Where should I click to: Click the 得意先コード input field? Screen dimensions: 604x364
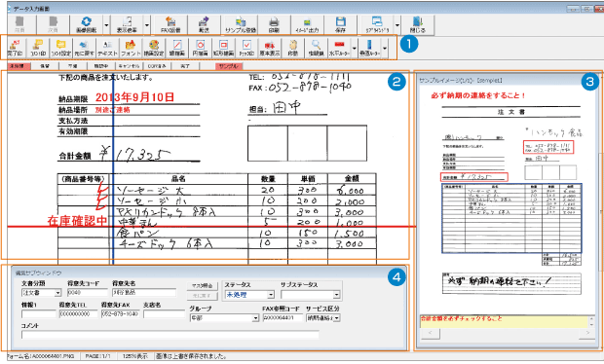(x=87, y=293)
